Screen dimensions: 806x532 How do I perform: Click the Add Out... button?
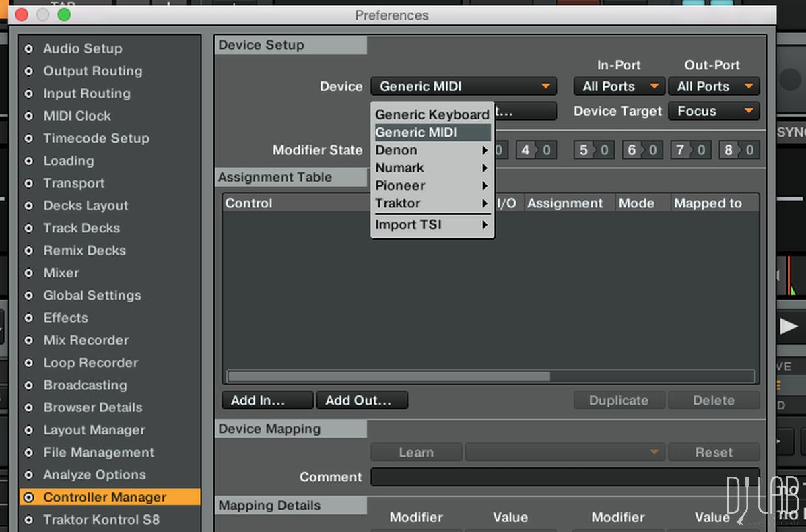pos(362,400)
